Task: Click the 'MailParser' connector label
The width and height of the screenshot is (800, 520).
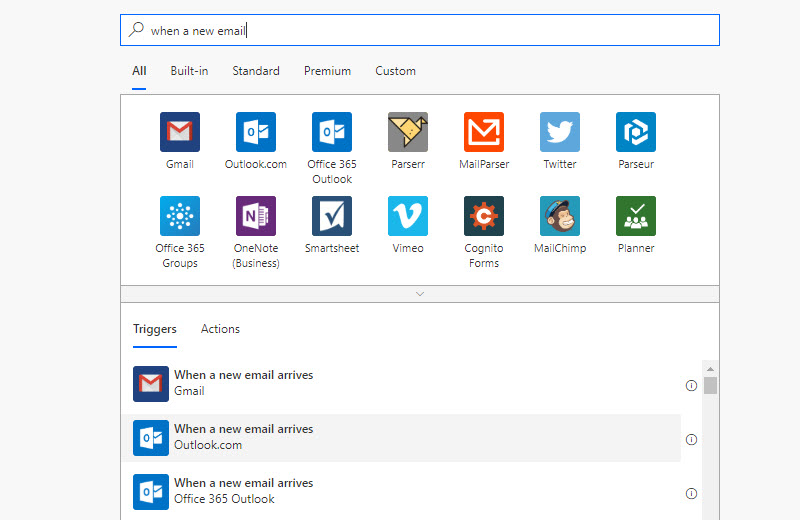Action: pos(484,164)
